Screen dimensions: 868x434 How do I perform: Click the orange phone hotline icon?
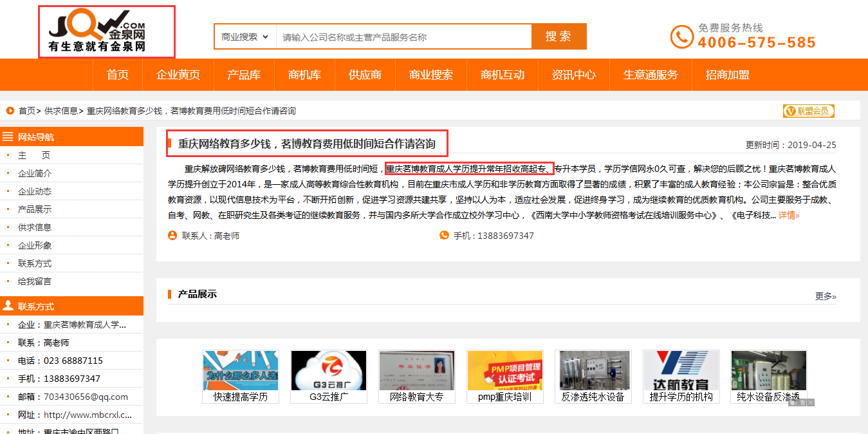click(x=681, y=37)
